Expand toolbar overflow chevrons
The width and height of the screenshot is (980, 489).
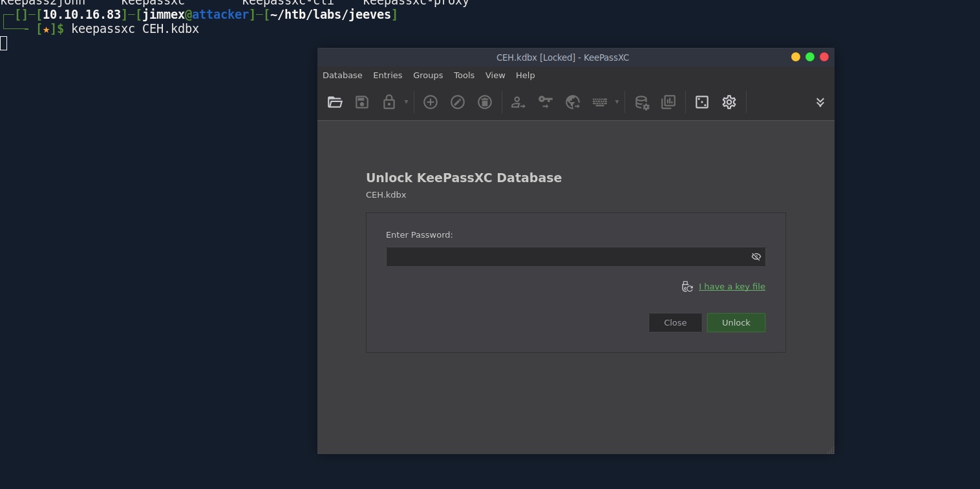point(820,102)
